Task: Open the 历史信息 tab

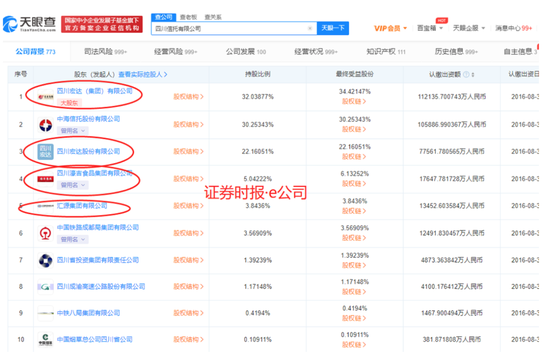Action: [456, 52]
